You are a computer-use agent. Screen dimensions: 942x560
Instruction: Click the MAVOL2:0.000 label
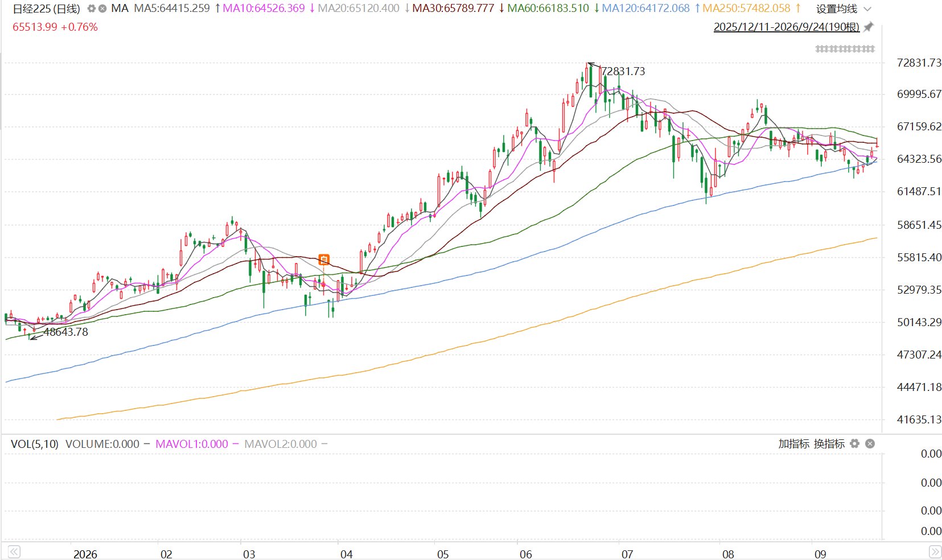click(x=281, y=444)
